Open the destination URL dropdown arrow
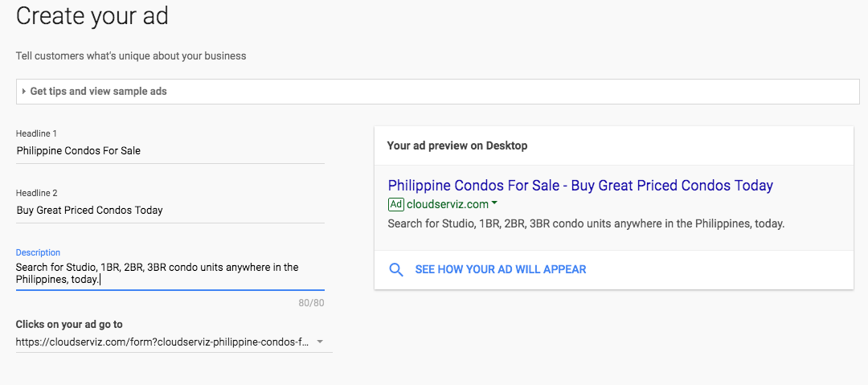 coord(319,342)
